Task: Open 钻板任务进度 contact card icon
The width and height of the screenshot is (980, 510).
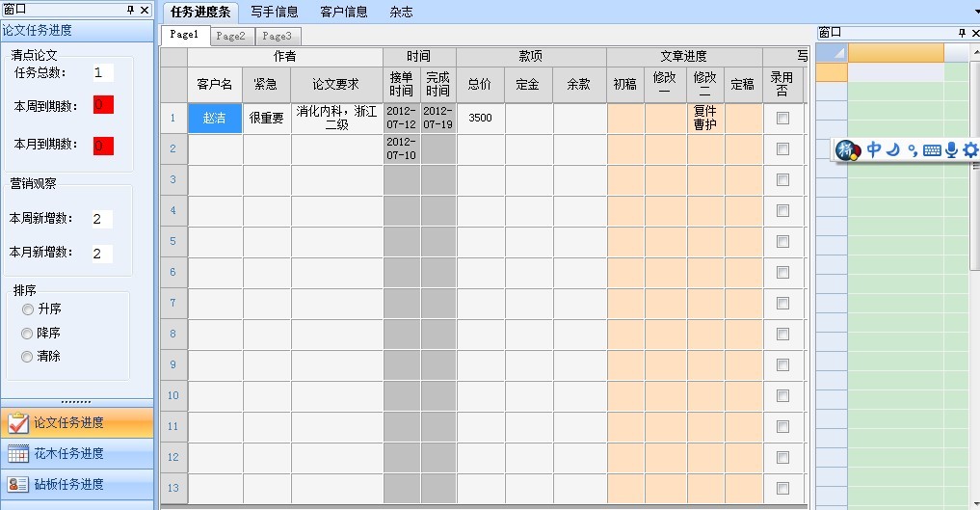Action: point(18,484)
